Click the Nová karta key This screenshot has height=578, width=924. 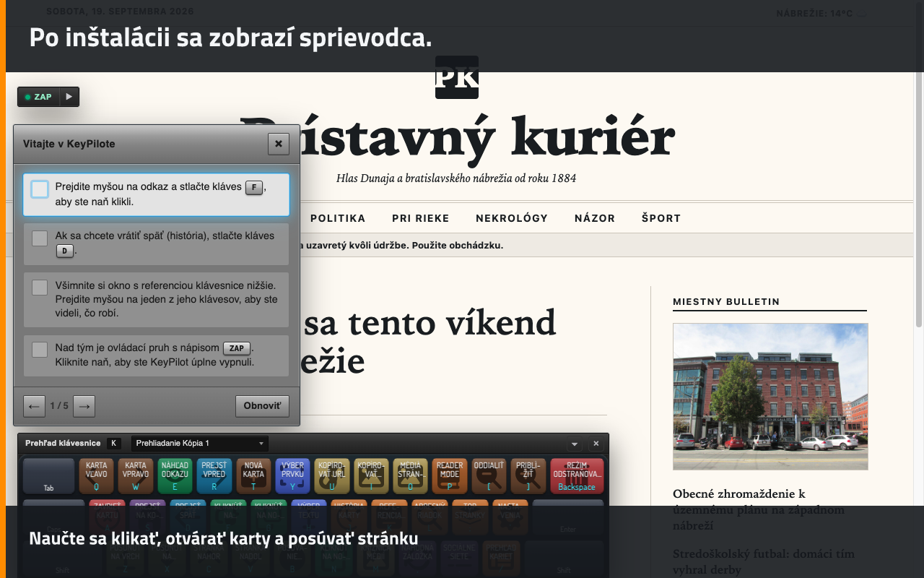253,475
